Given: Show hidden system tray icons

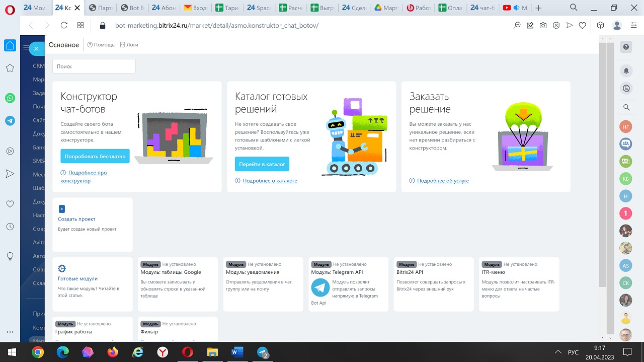Looking at the screenshot, I should pos(558,352).
